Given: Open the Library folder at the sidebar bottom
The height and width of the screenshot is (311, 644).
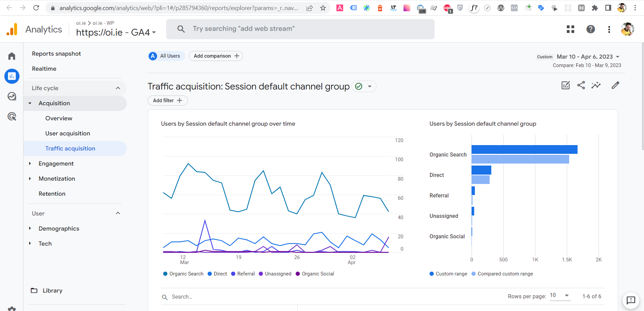Looking at the screenshot, I should (52, 291).
